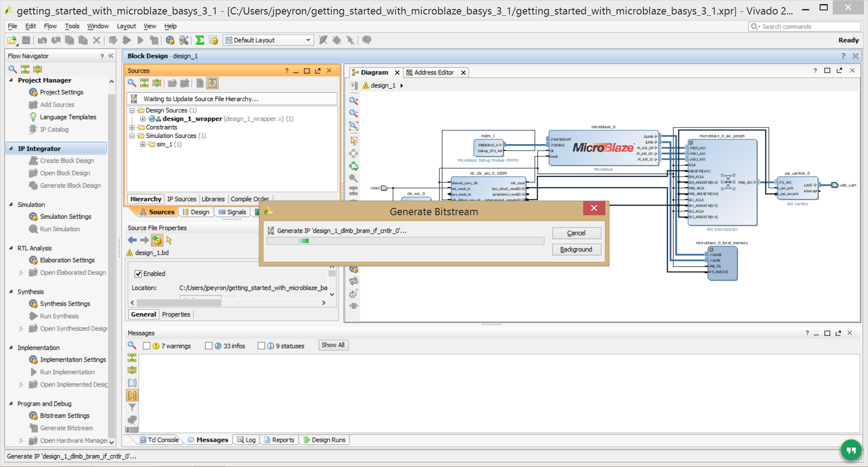
Task: Open the Window menu
Action: tap(98, 26)
